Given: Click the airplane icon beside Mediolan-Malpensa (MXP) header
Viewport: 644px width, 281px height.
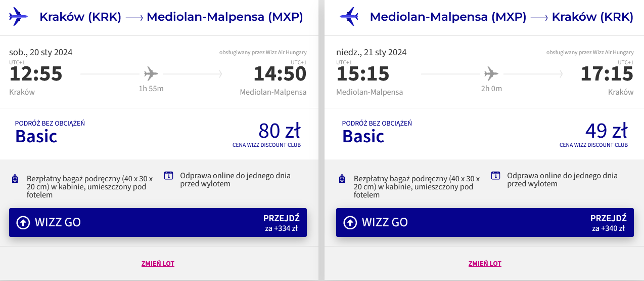Looking at the screenshot, I should (349, 17).
